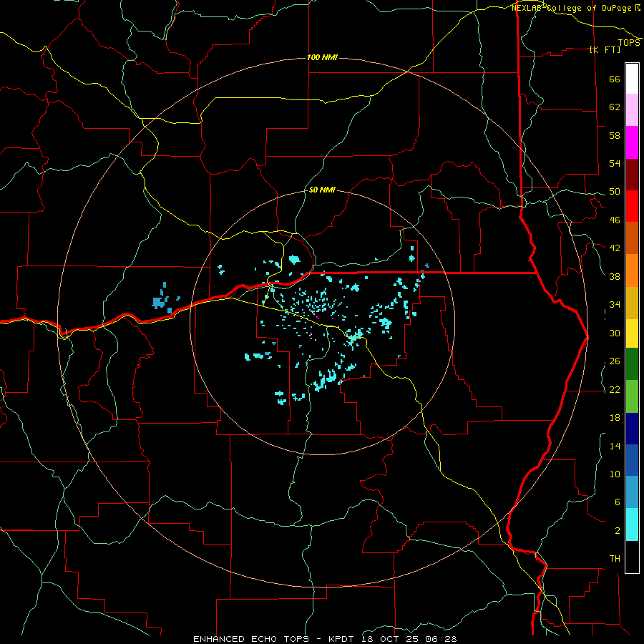Click the legend value 46
Screen dimensions: 644x644
pyautogui.click(x=615, y=220)
